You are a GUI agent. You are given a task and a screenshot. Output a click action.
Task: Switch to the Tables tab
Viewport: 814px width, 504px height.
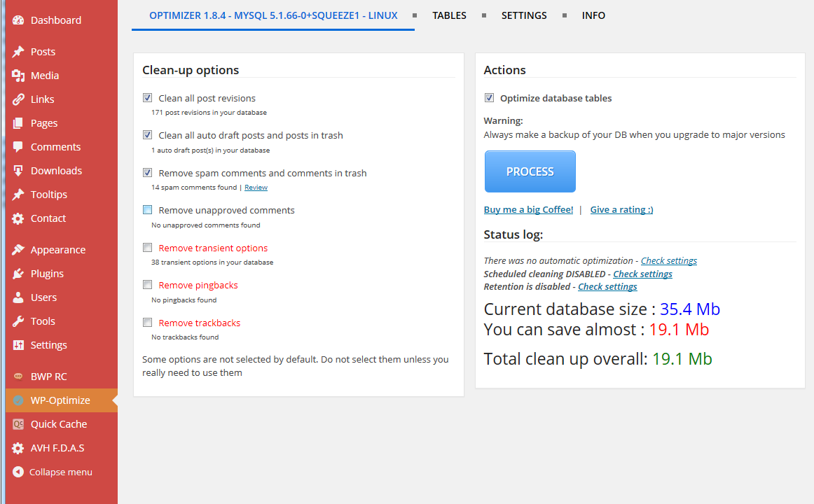pyautogui.click(x=450, y=15)
